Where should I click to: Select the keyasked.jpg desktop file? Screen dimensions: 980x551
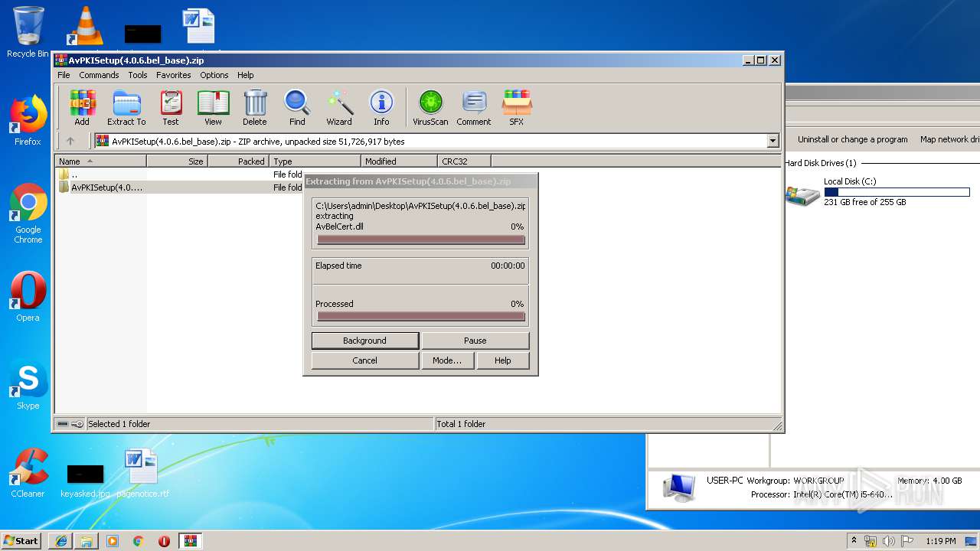(x=85, y=481)
